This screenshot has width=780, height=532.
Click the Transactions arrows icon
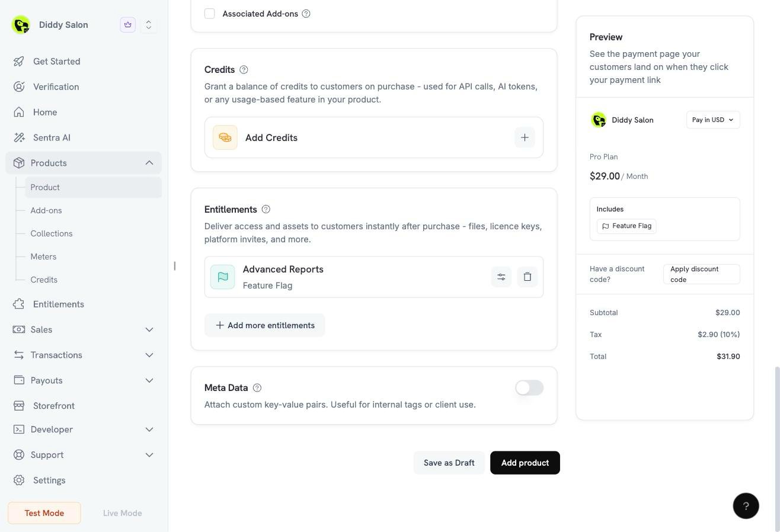[x=19, y=355]
